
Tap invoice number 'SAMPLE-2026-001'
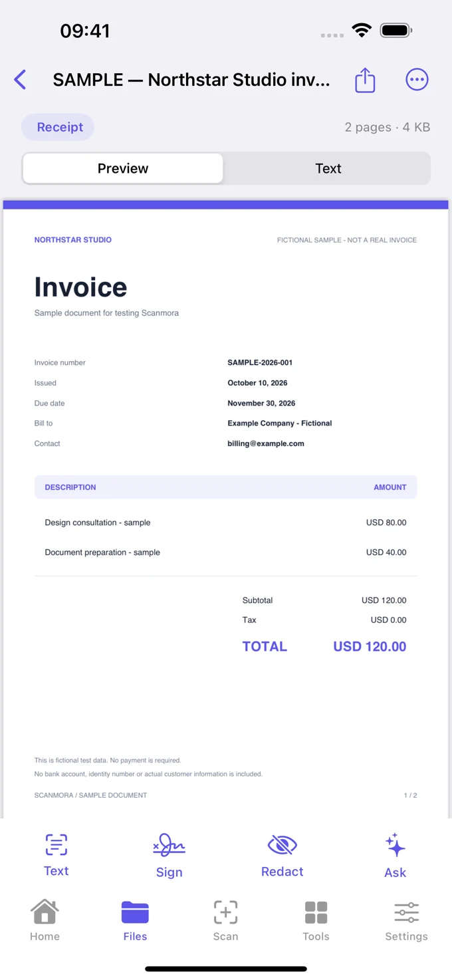click(260, 363)
